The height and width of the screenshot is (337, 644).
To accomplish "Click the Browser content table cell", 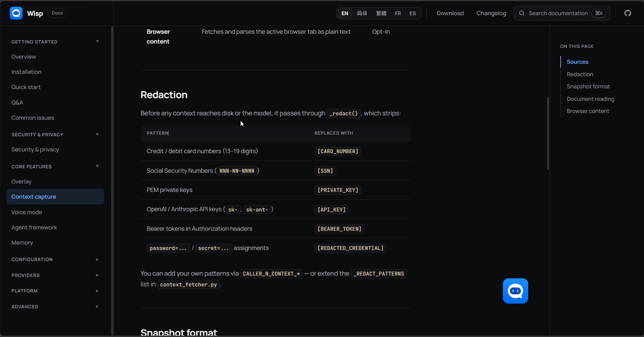I will [158, 36].
